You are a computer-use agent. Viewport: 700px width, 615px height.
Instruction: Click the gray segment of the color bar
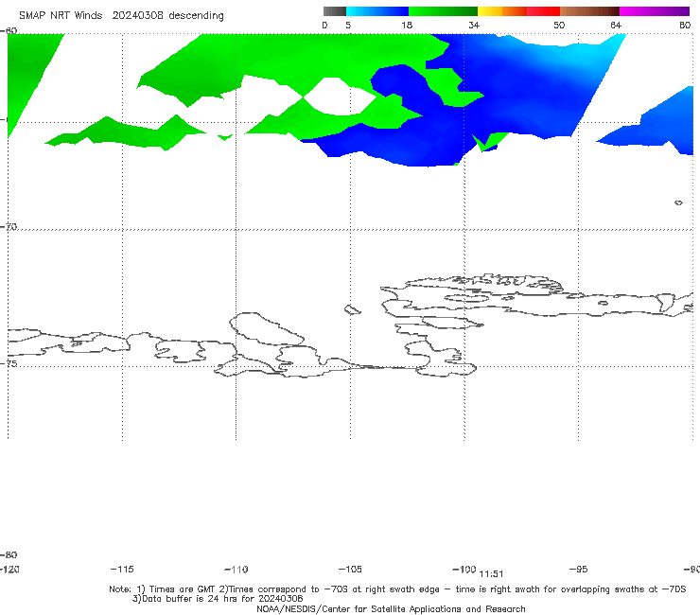pyautogui.click(x=335, y=11)
